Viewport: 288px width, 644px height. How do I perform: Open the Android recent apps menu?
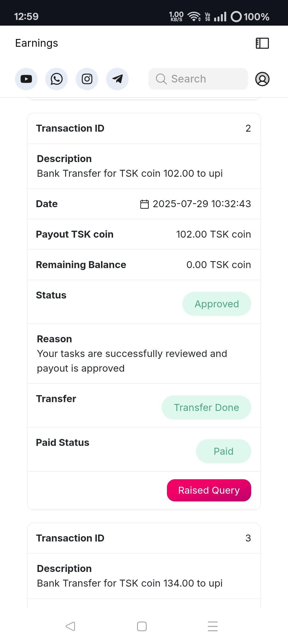click(213, 626)
